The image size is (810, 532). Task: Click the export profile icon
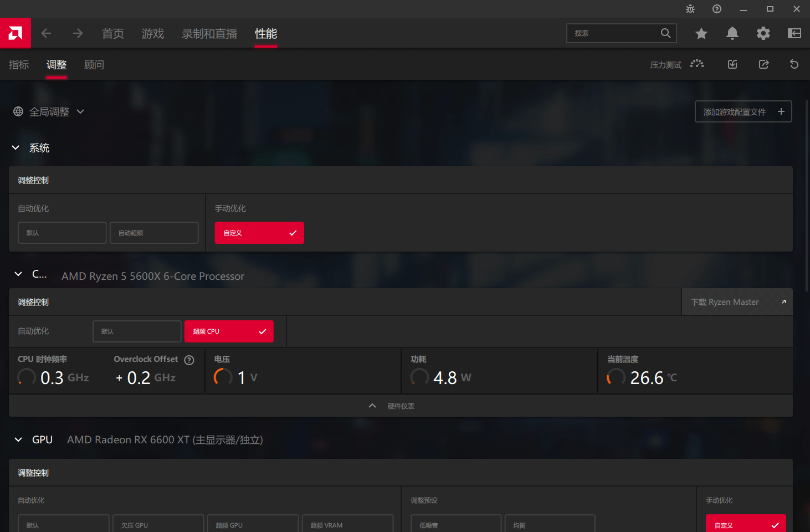pyautogui.click(x=763, y=64)
